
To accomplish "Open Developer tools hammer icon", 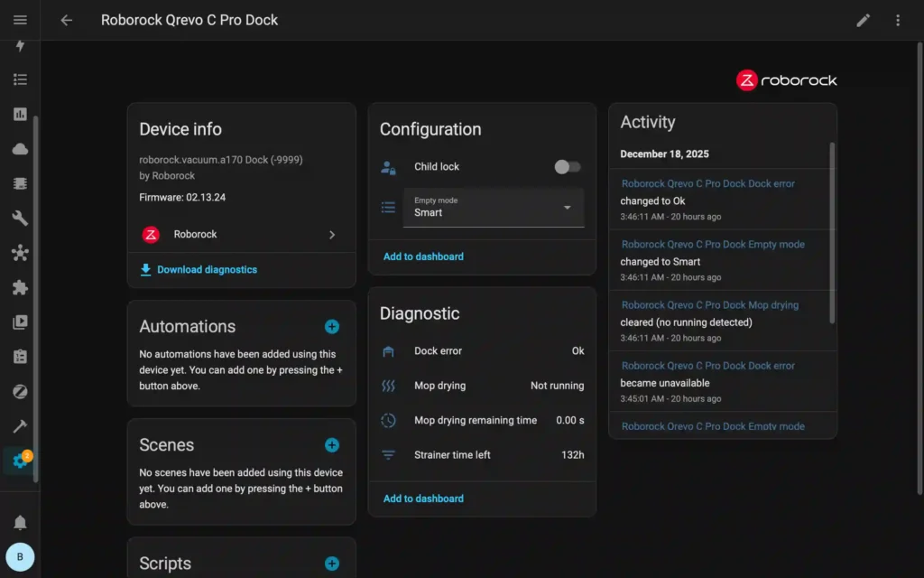I will (20, 426).
